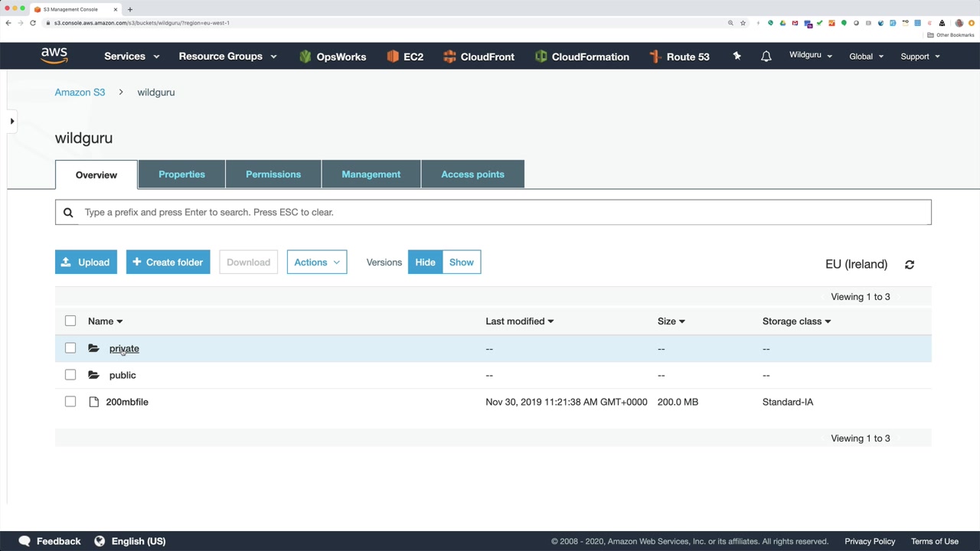Open a new browser tab
Viewport: 980px width, 551px height.
(x=130, y=9)
